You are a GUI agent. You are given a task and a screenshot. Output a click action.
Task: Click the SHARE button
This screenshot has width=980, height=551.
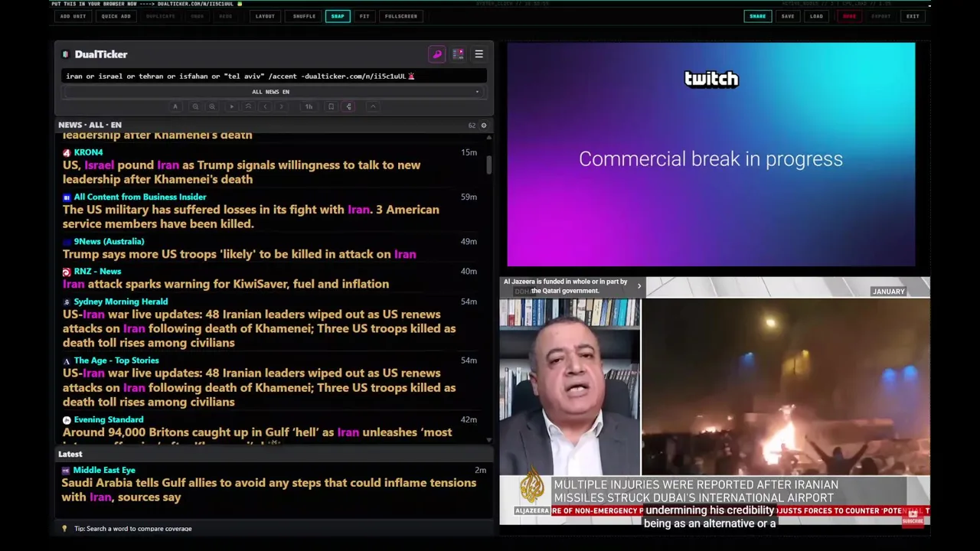pyautogui.click(x=757, y=16)
